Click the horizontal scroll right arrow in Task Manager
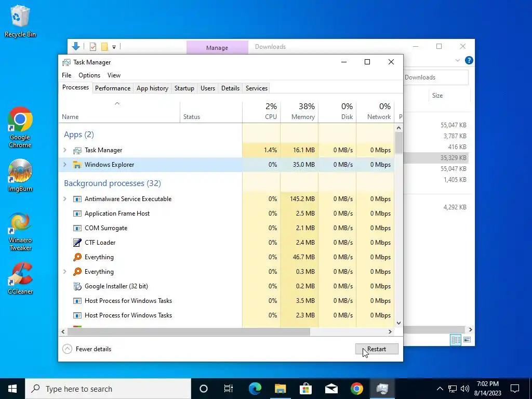532x399 pixels. click(x=390, y=331)
